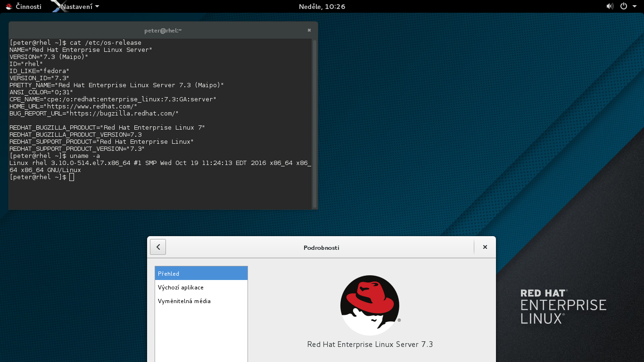Click the volume speaker icon

610,7
